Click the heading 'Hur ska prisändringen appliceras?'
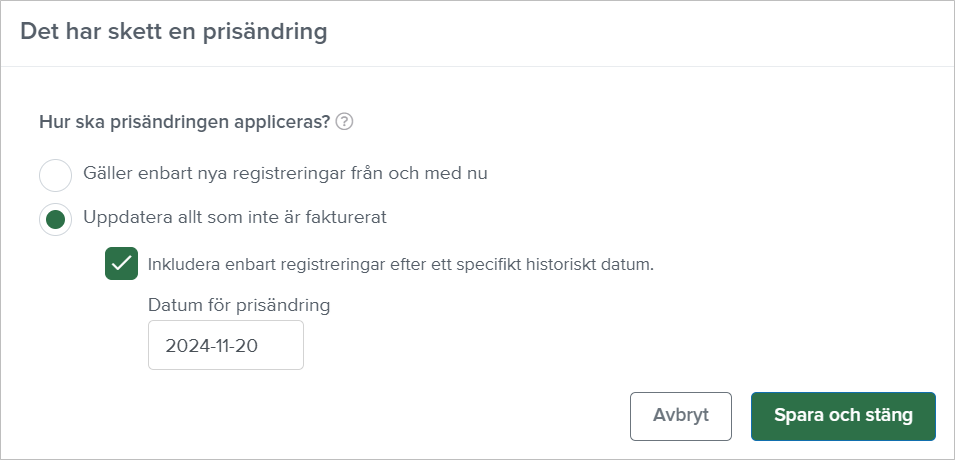955x460 pixels. [x=185, y=122]
